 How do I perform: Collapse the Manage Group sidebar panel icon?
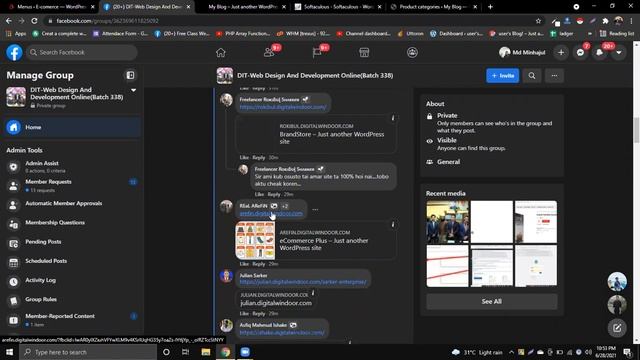point(130,76)
